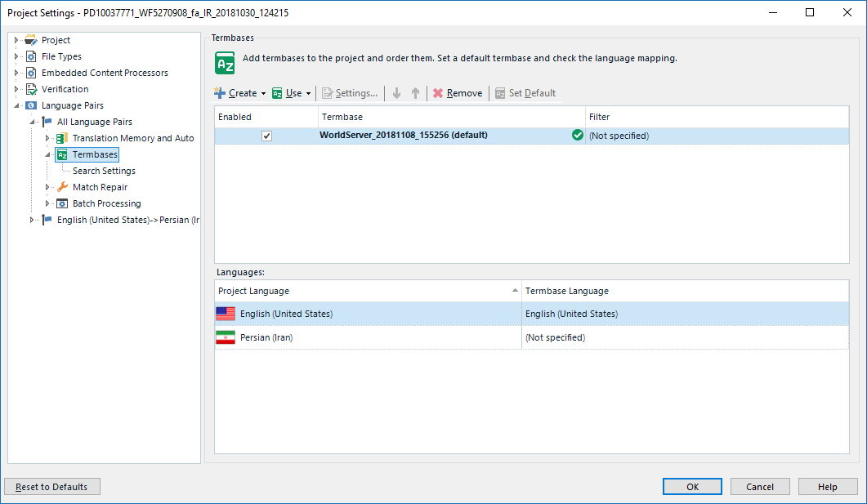The height and width of the screenshot is (504, 867).
Task: Click the move termbase up arrow
Action: (x=415, y=93)
